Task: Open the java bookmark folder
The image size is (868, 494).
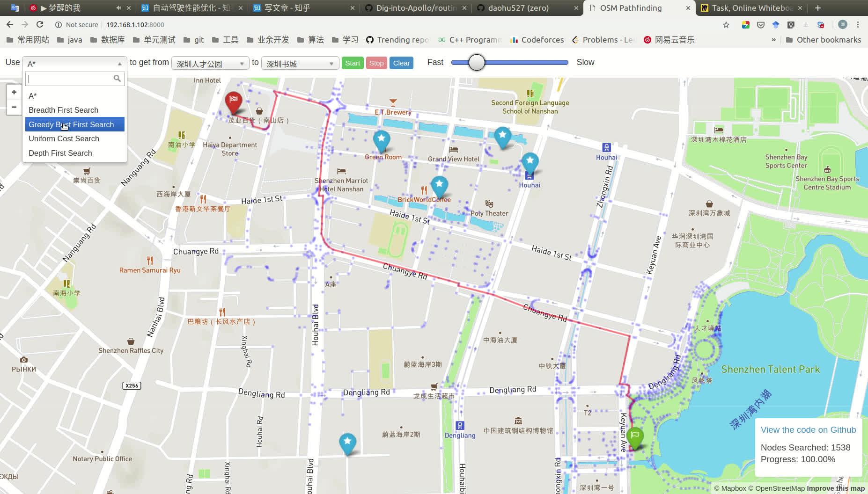Action: pos(69,40)
